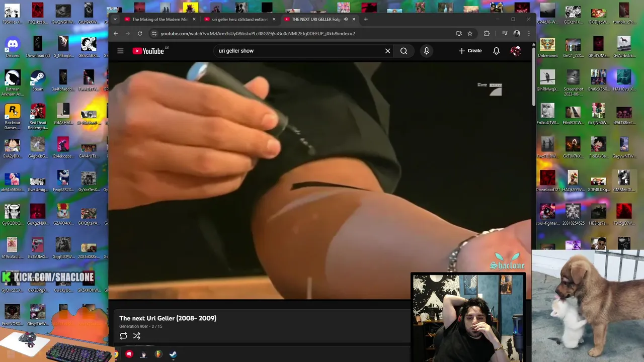Click the playlist title The next Uri Geller (2008- 2009)
The width and height of the screenshot is (644, 362).
coord(168,318)
